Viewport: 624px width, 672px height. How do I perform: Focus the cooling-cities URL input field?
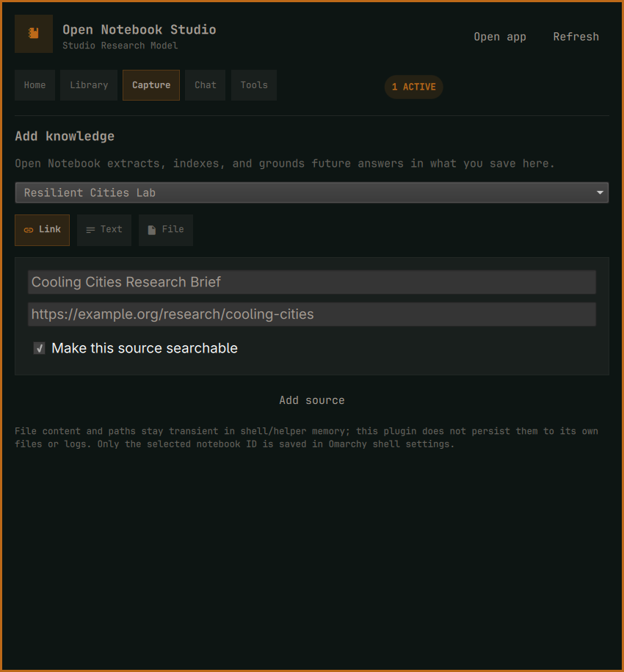(312, 314)
